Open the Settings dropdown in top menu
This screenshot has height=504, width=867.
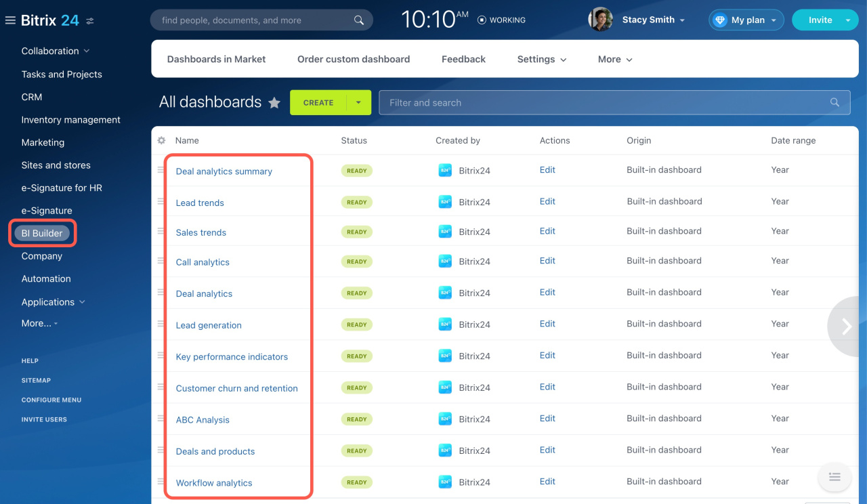[x=542, y=60]
